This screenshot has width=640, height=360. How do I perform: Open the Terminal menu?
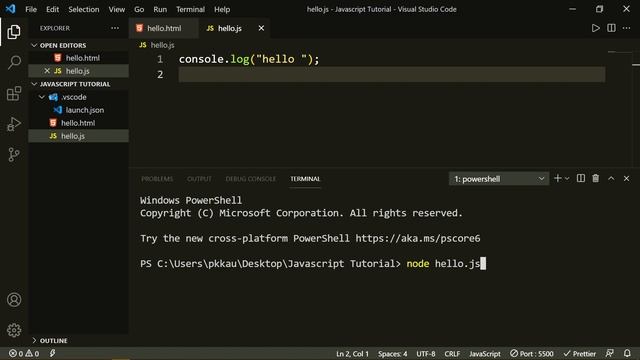click(190, 9)
